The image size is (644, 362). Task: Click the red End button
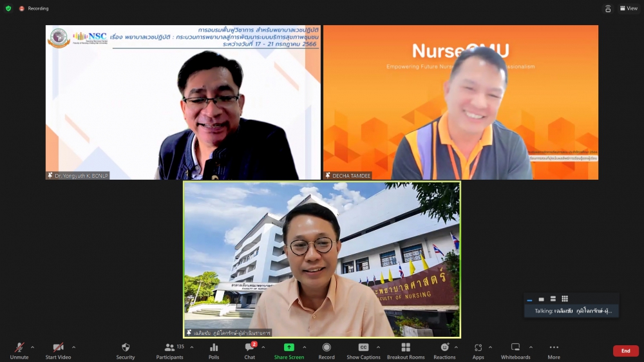(625, 351)
